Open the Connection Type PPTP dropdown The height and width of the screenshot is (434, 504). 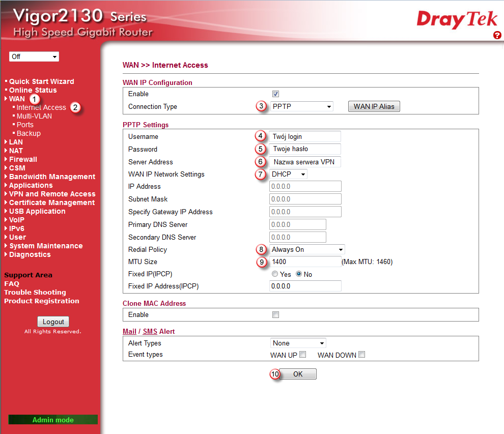pos(301,106)
